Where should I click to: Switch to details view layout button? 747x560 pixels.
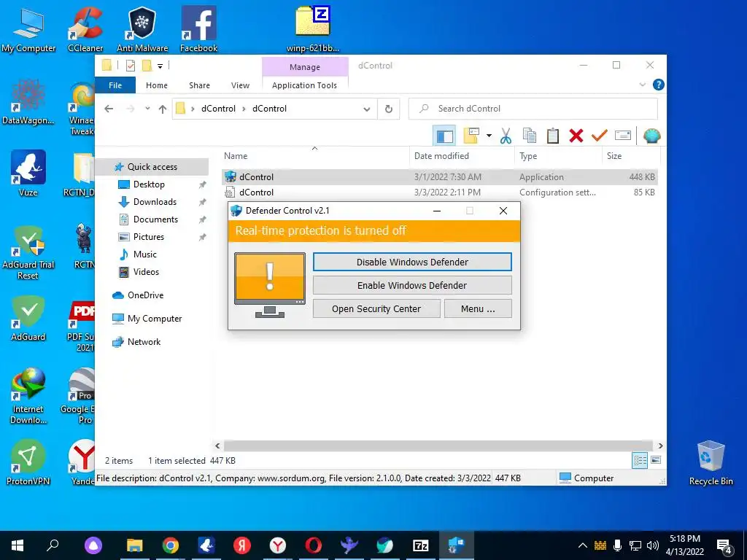coord(640,460)
